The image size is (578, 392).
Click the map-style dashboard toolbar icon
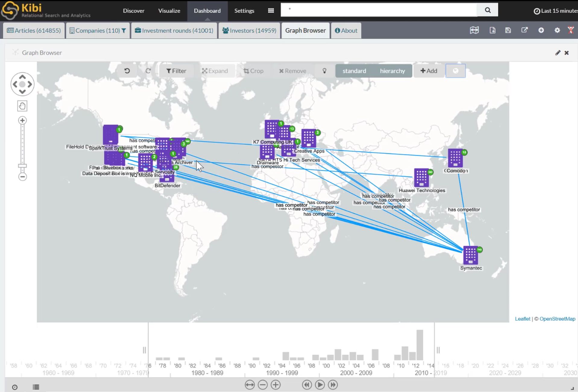(474, 30)
